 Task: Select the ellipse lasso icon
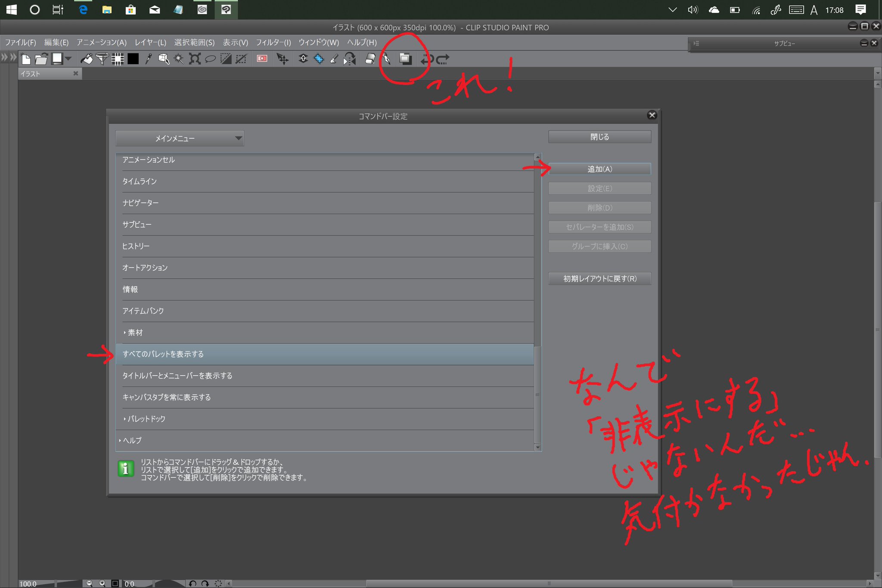(x=210, y=59)
